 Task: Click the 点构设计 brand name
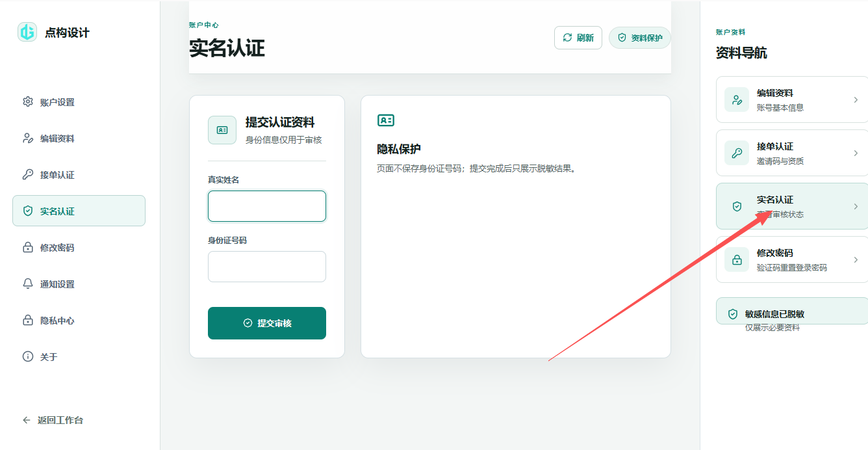pyautogui.click(x=67, y=33)
